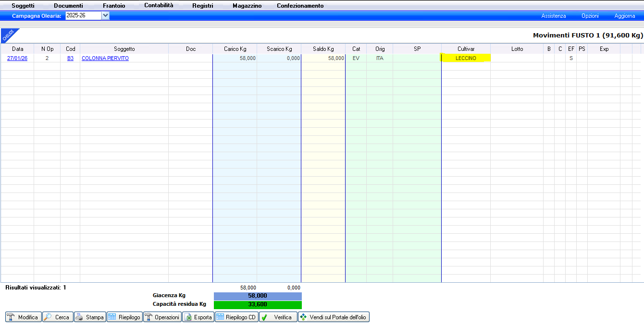Click the Data column header
This screenshot has height=325, width=644.
click(x=17, y=49)
